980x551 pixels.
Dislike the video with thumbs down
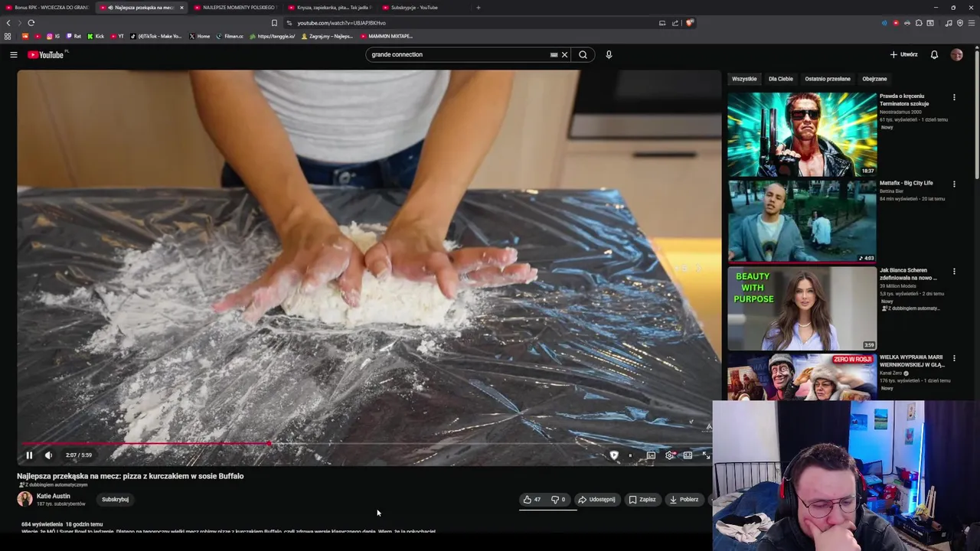coord(559,500)
